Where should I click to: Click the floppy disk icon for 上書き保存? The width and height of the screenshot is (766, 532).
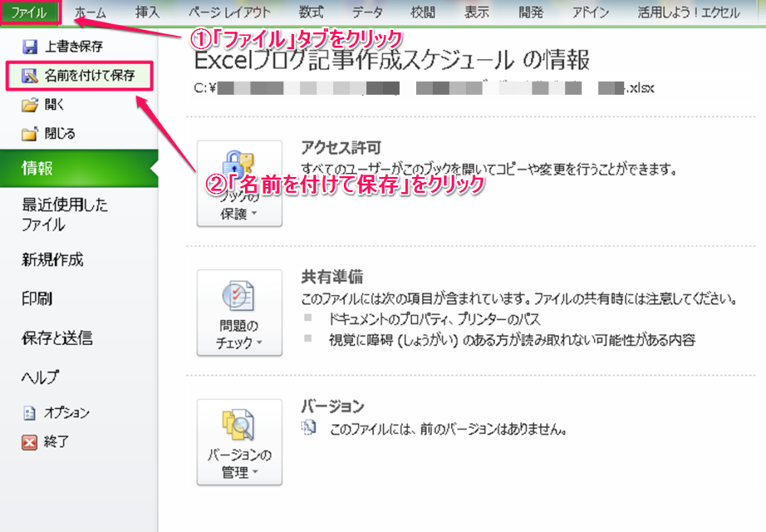pos(30,47)
